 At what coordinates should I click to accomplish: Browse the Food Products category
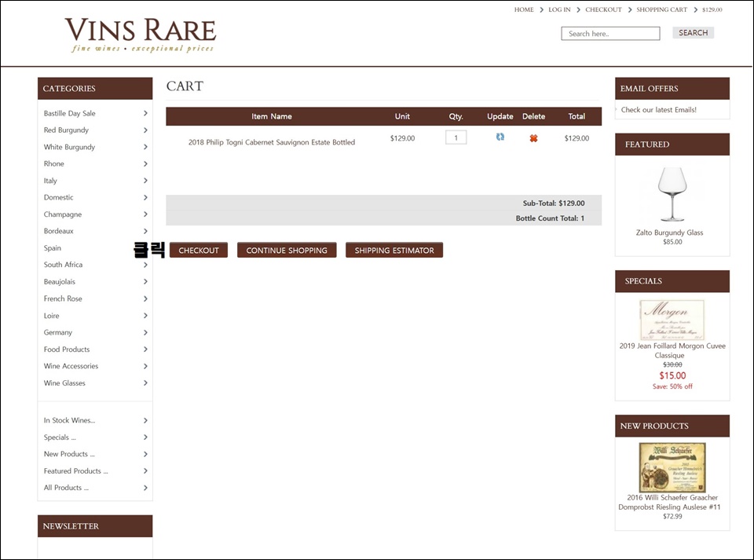tap(66, 350)
